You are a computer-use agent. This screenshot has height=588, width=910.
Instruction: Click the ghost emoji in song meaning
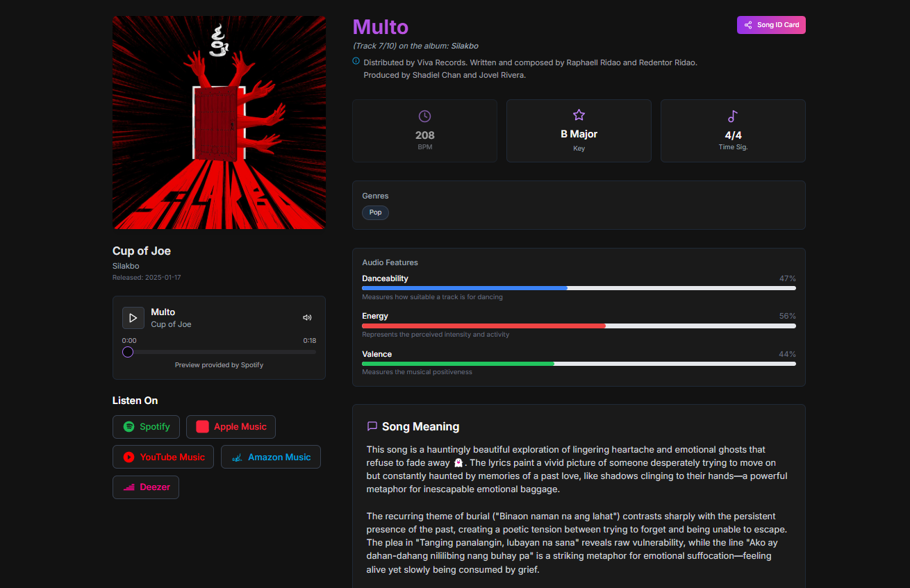point(458,462)
